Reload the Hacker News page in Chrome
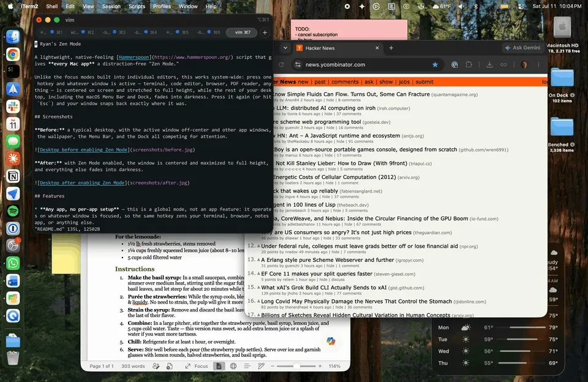588x382 pixels. 281,64
